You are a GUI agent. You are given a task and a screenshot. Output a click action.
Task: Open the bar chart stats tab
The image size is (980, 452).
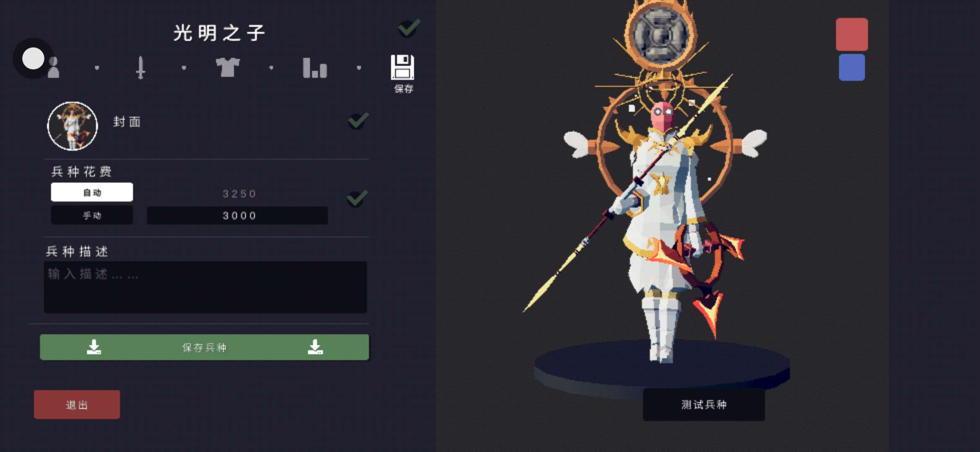(x=315, y=68)
